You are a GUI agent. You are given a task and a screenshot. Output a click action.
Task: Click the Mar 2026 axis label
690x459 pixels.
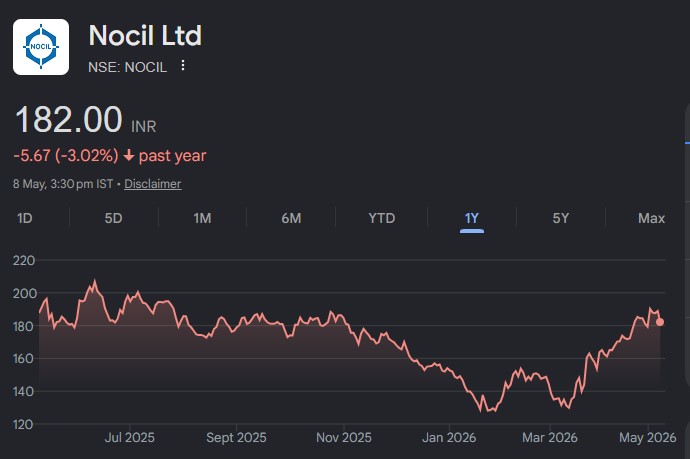[x=550, y=437]
